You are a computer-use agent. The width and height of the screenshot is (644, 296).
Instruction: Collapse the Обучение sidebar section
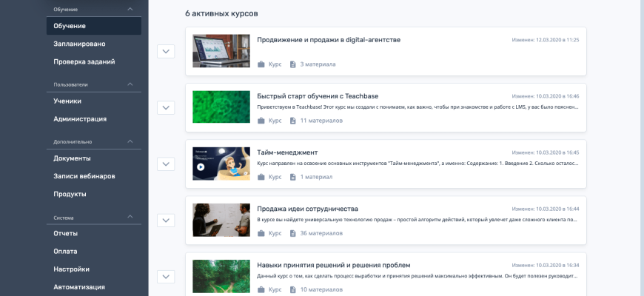[x=130, y=9]
